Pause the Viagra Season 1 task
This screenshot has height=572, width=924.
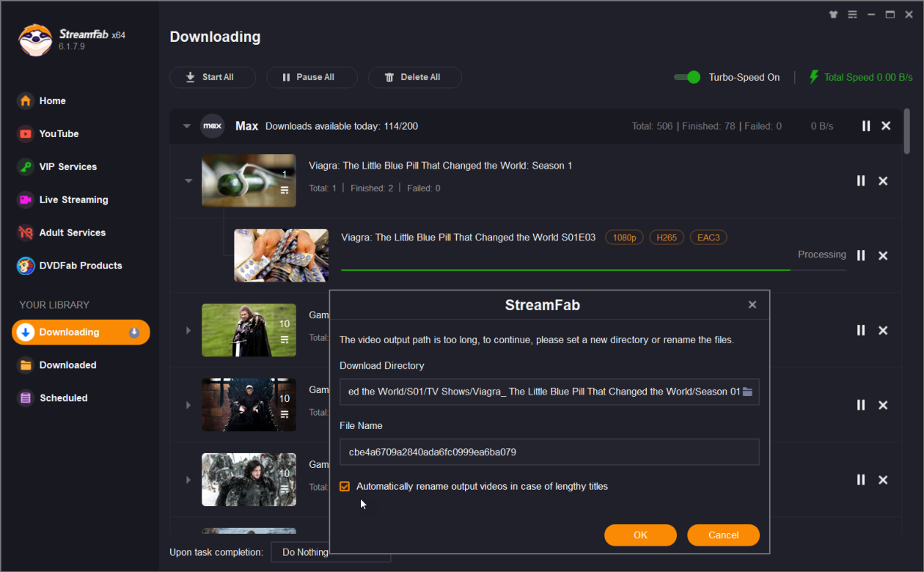pos(861,180)
